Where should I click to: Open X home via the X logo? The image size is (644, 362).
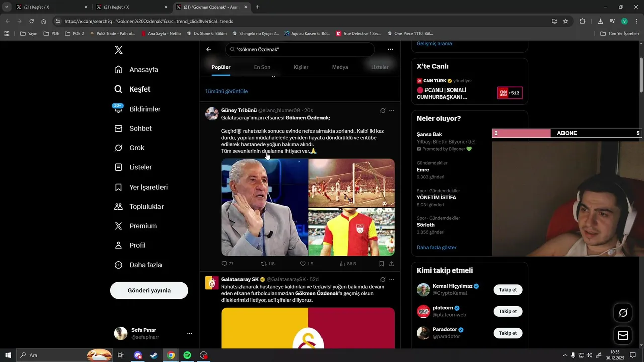(118, 50)
